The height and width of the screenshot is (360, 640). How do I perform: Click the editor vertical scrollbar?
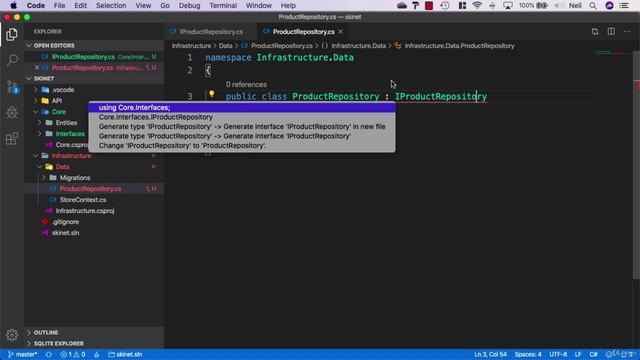click(636, 165)
